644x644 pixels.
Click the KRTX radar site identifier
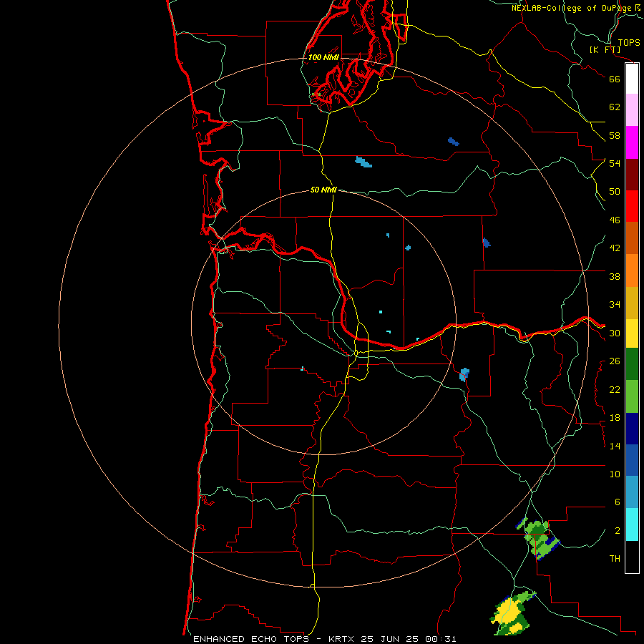(343, 639)
